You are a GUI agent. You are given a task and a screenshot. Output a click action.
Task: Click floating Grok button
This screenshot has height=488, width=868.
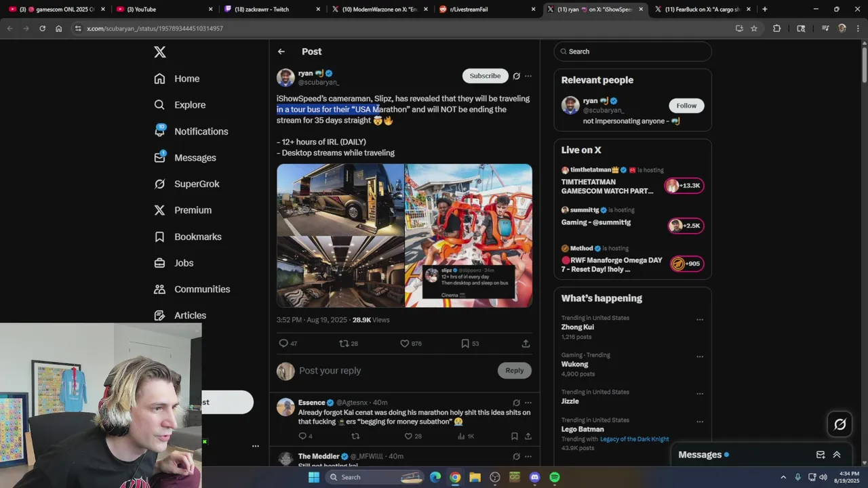(840, 424)
